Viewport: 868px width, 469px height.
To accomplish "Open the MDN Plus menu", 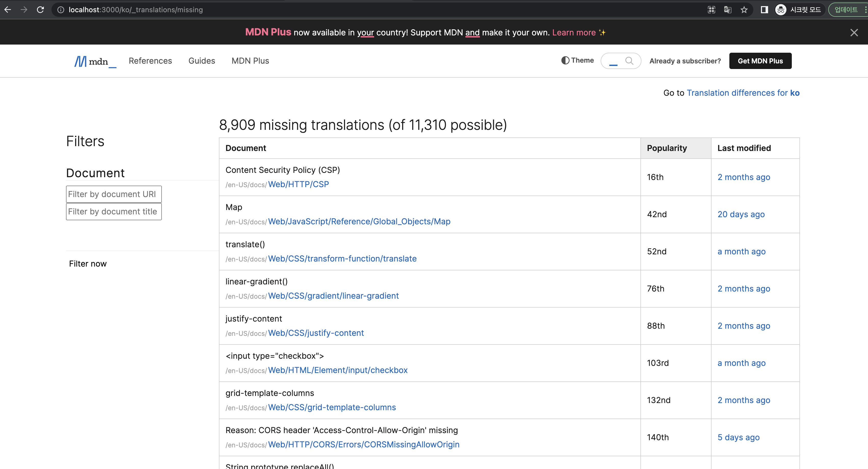I will [x=250, y=61].
